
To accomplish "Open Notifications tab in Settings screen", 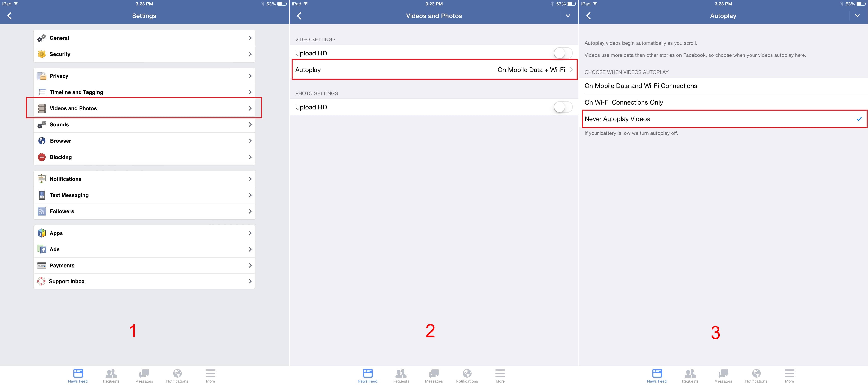I will click(177, 376).
